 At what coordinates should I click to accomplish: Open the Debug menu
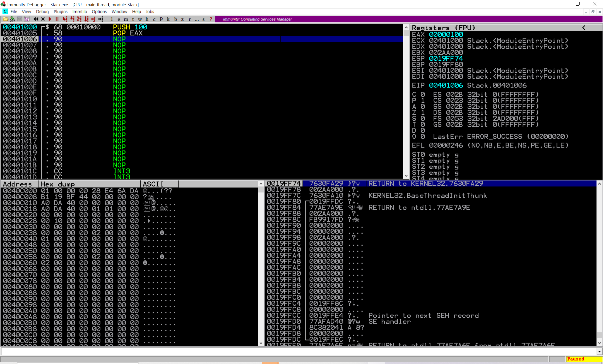42,12
